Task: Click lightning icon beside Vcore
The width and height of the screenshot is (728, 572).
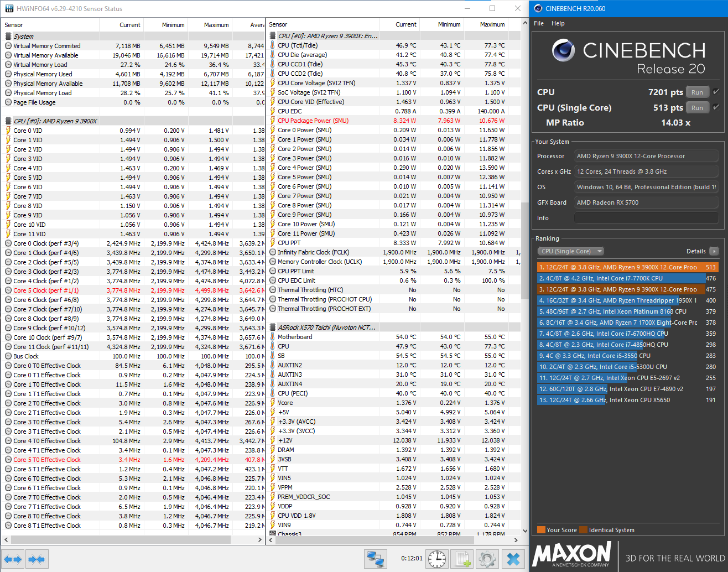Action: click(273, 403)
